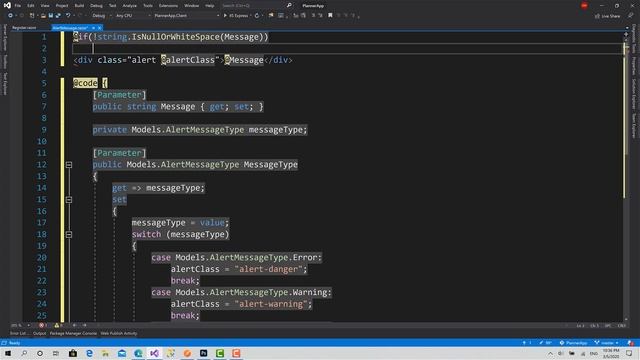This screenshot has height=360, width=640.
Task: Open Internet Explorer Edge taskbar icon
Action: click(x=89, y=353)
